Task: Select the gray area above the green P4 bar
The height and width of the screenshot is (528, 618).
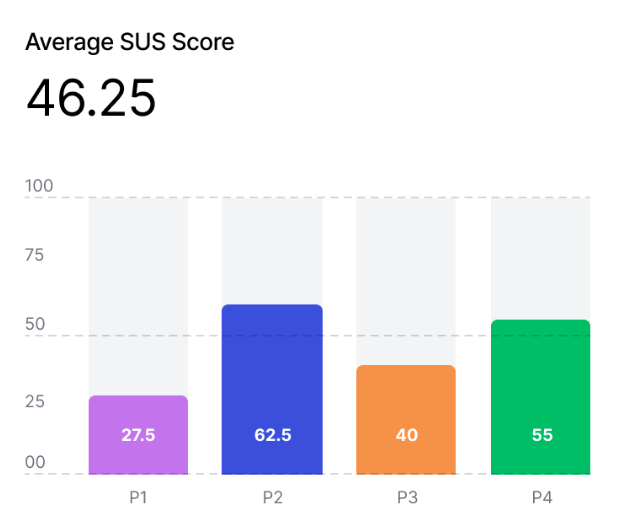Action: point(541,258)
